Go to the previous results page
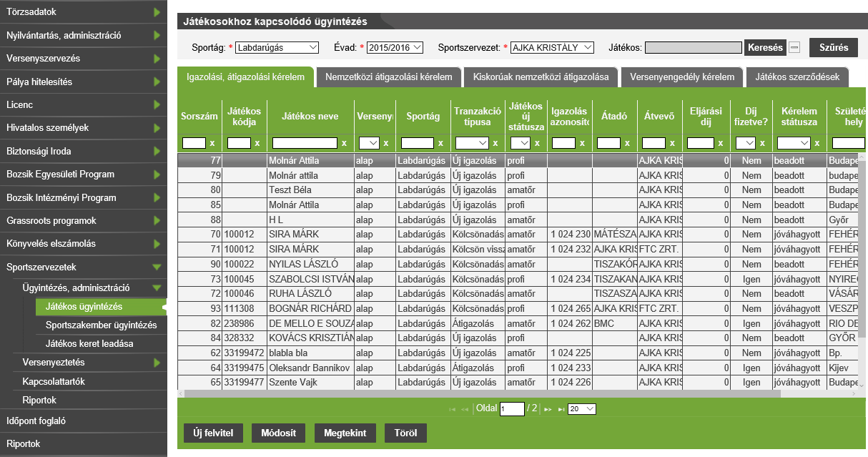Viewport: 868px width, 457px height. (x=465, y=409)
